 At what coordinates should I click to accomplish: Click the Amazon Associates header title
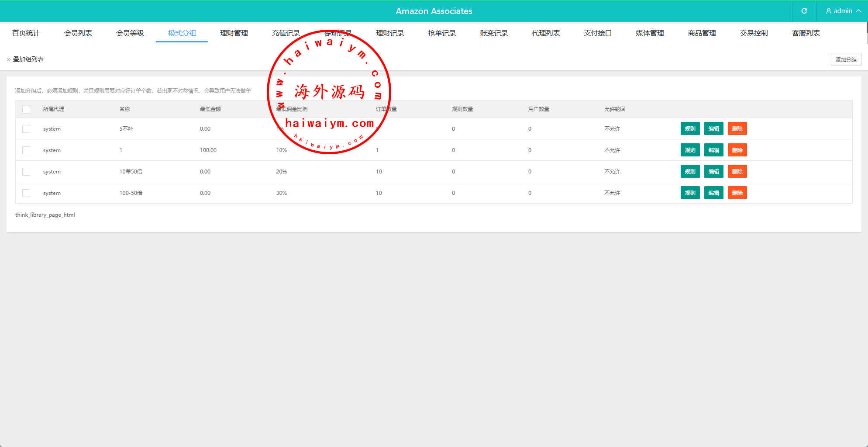click(434, 11)
